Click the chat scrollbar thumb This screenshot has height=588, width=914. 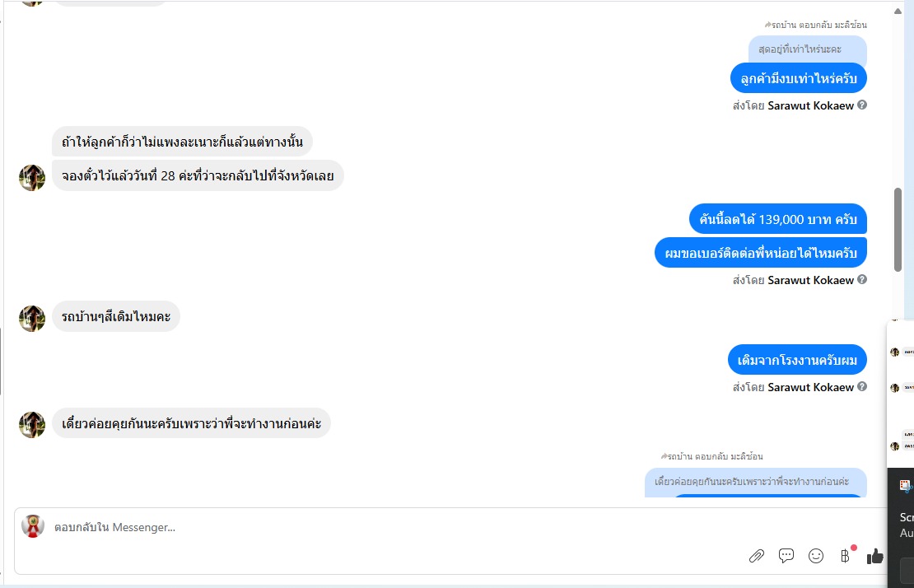pyautogui.click(x=898, y=229)
